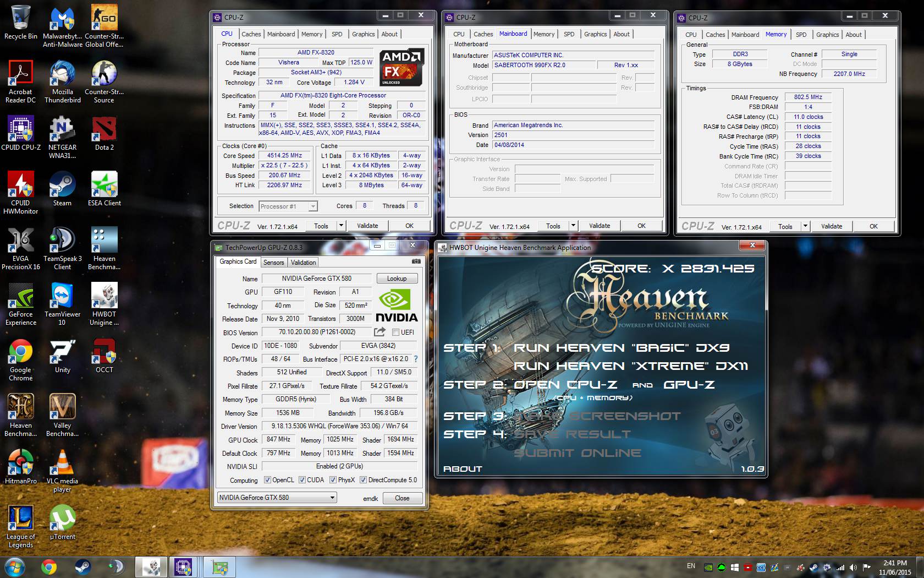Open ESEA Client desktop icon
This screenshot has width=924, height=578.
click(x=104, y=189)
